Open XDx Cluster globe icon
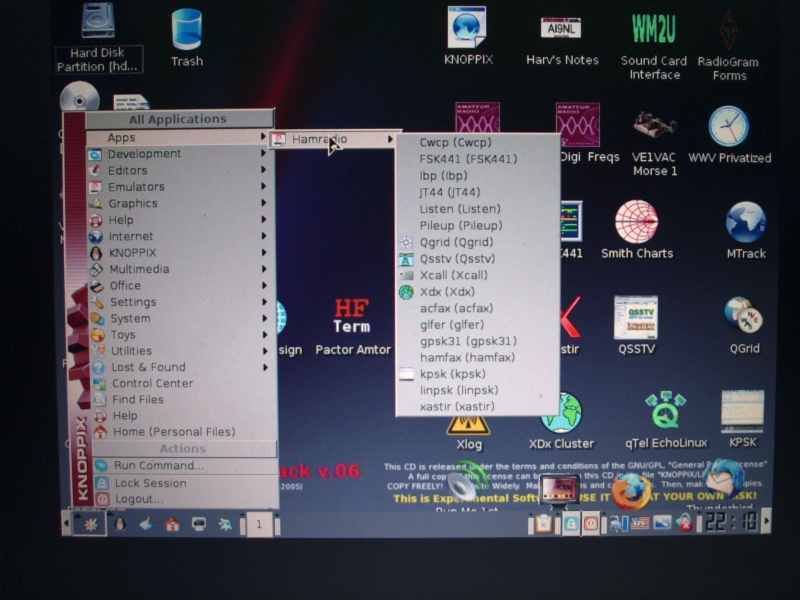Screen dimensions: 800x600 [561, 421]
